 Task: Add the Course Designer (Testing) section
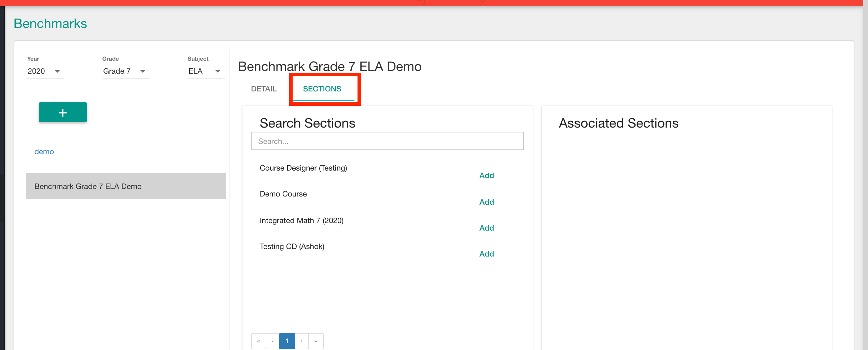point(487,175)
